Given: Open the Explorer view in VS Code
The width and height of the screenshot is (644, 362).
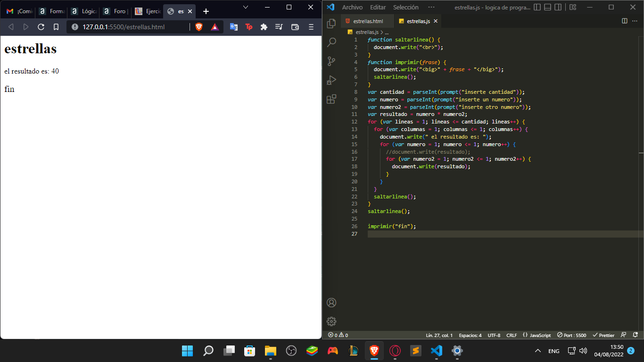Looking at the screenshot, I should coord(331,23).
